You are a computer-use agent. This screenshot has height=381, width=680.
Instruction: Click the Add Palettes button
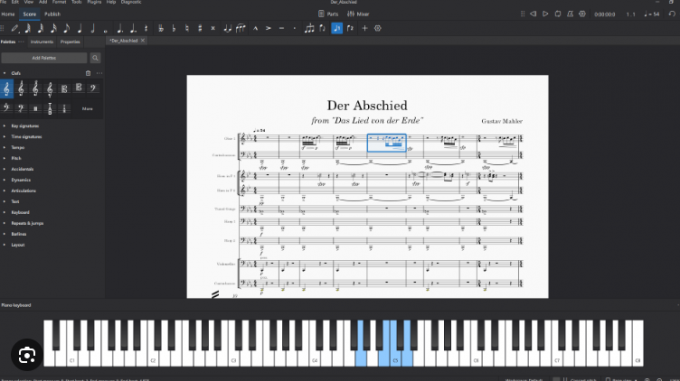point(44,58)
